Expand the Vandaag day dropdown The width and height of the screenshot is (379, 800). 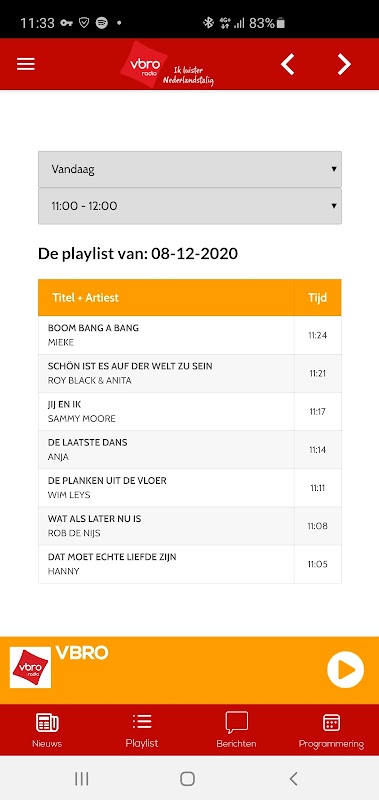190,169
